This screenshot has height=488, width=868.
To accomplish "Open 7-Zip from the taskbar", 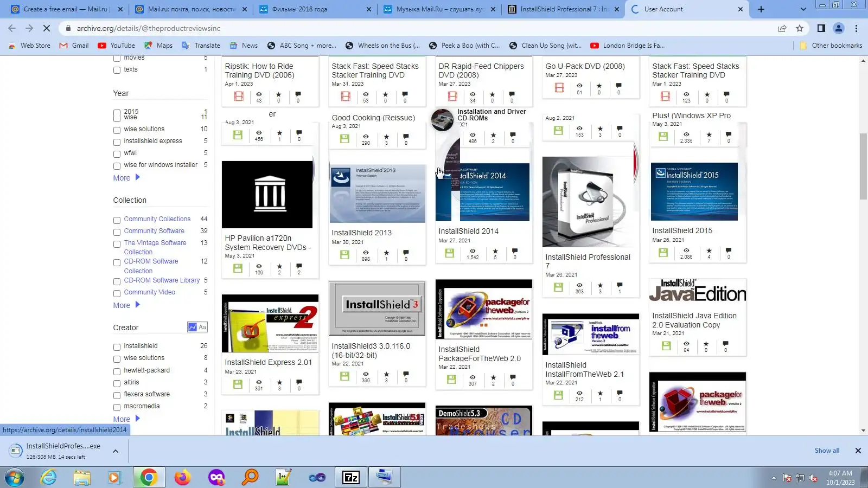I will tap(351, 477).
